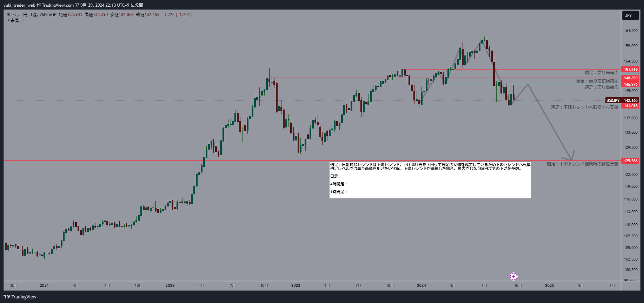Select the 週足：戻り高値③ annotation
Viewport: 644px width, 303px height.
[601, 73]
